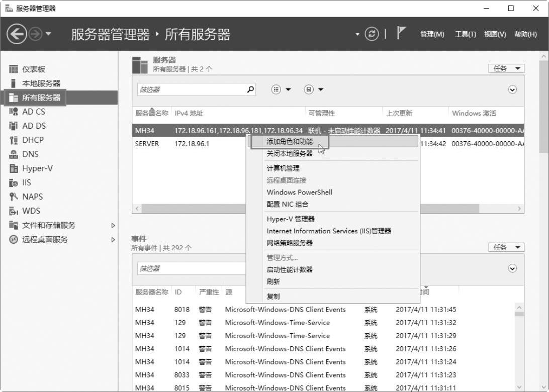Open the list view options dropdown
The height and width of the screenshot is (392, 549).
pos(281,89)
